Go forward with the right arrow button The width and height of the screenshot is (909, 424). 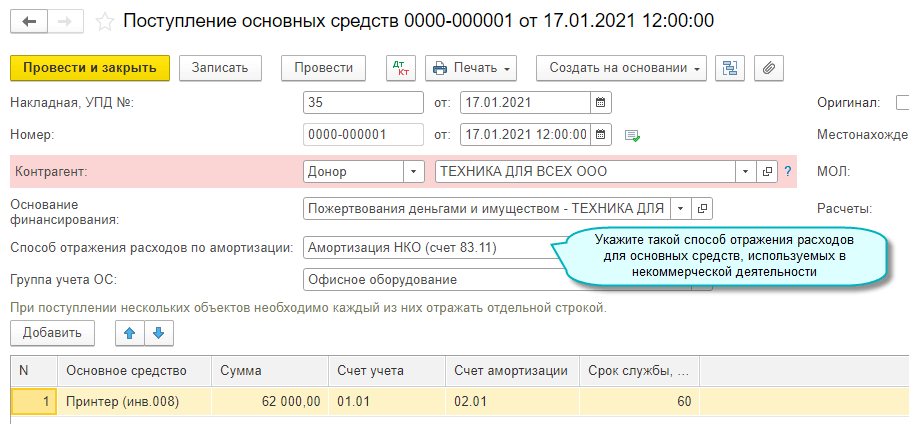(66, 21)
